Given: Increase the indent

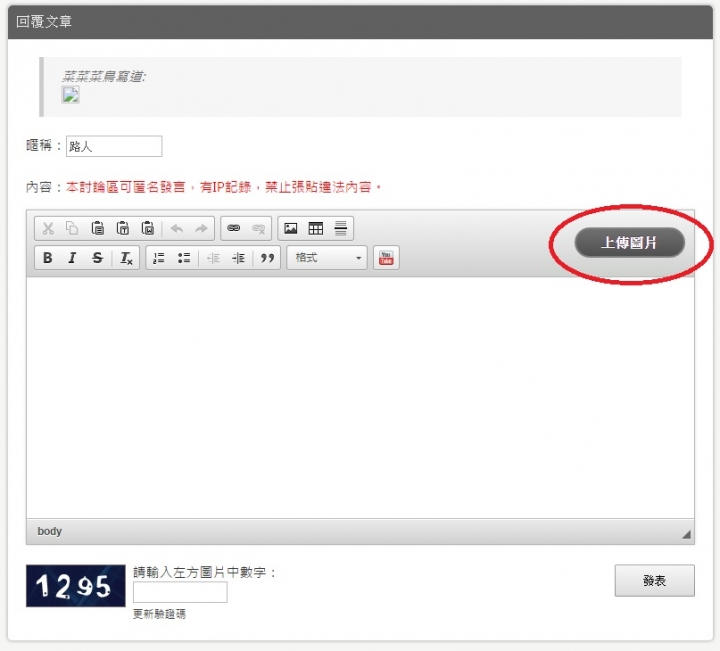Looking at the screenshot, I should click(238, 258).
